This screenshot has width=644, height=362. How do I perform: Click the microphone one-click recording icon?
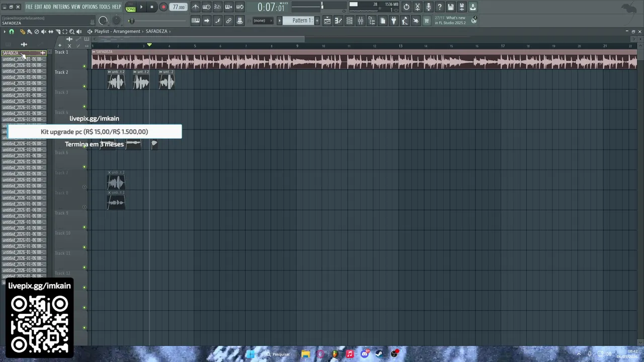[429, 7]
